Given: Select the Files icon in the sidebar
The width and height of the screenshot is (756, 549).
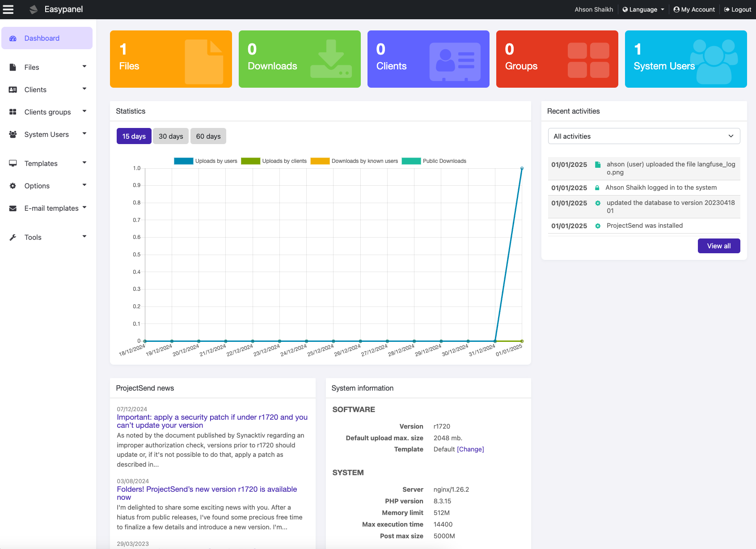Looking at the screenshot, I should tap(13, 67).
